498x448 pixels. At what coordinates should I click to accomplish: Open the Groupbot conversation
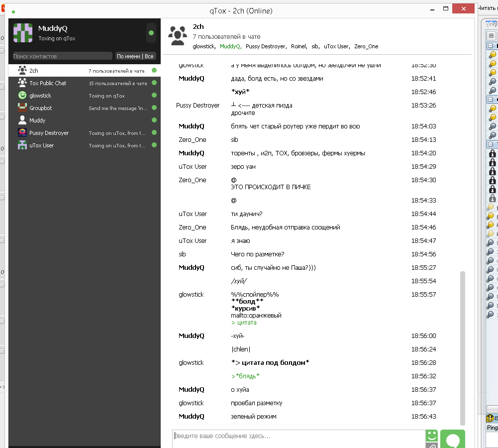(x=85, y=108)
